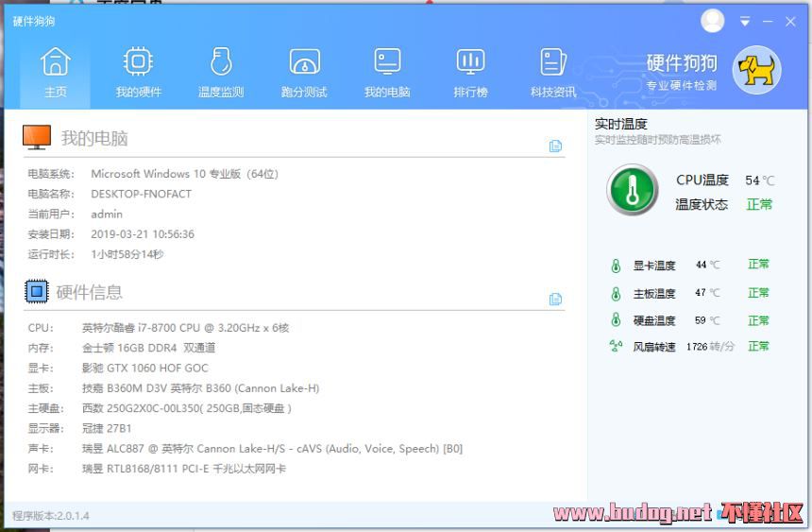The width and height of the screenshot is (812, 532).
Task: Click the disk entry 西数 250G2X0C-00L350
Action: (186, 408)
